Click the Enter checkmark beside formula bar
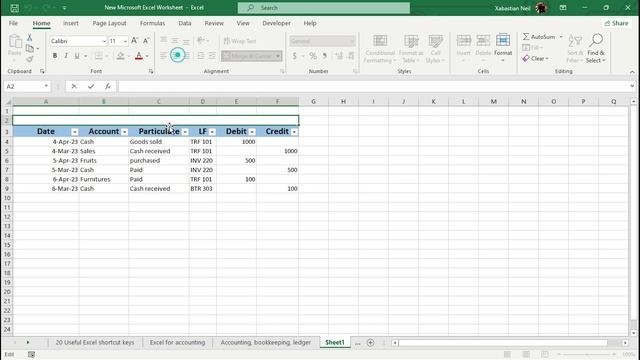Screen dimensions: 640x360 coord(91,86)
